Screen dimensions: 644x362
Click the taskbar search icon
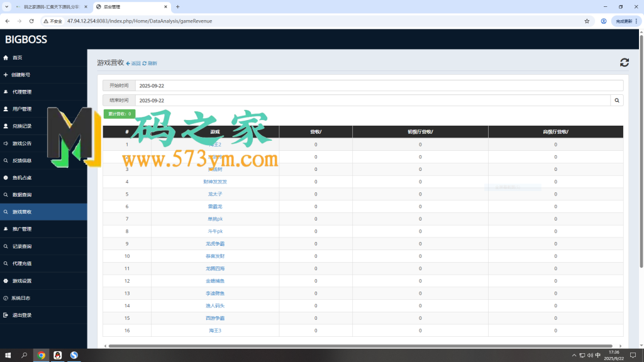coord(25,355)
